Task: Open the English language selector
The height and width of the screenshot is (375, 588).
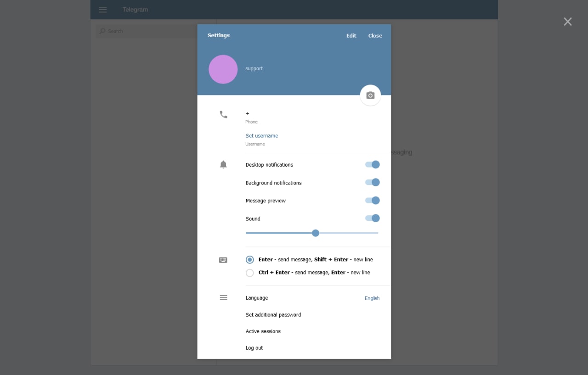Action: (372, 298)
